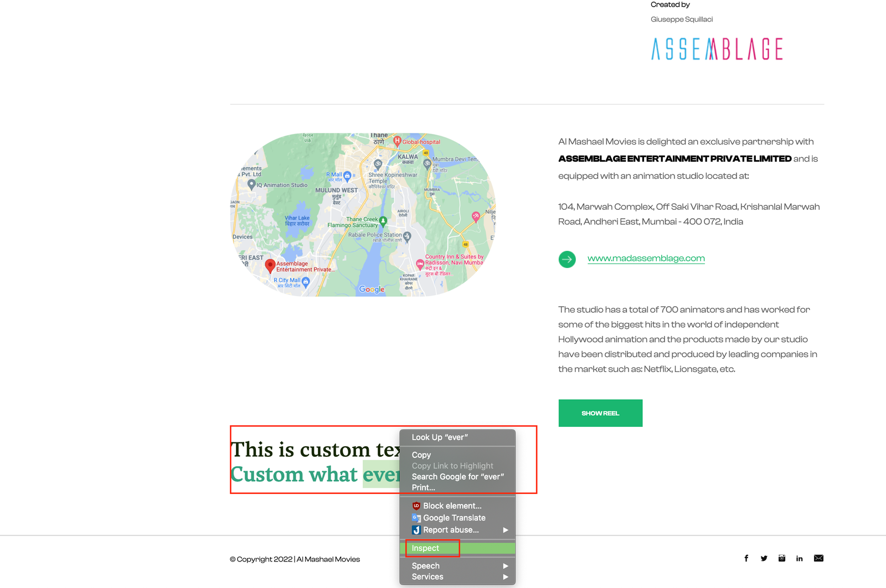Open the www.madassemblage.com link
Image resolution: width=886 pixels, height=588 pixels.
click(x=646, y=258)
